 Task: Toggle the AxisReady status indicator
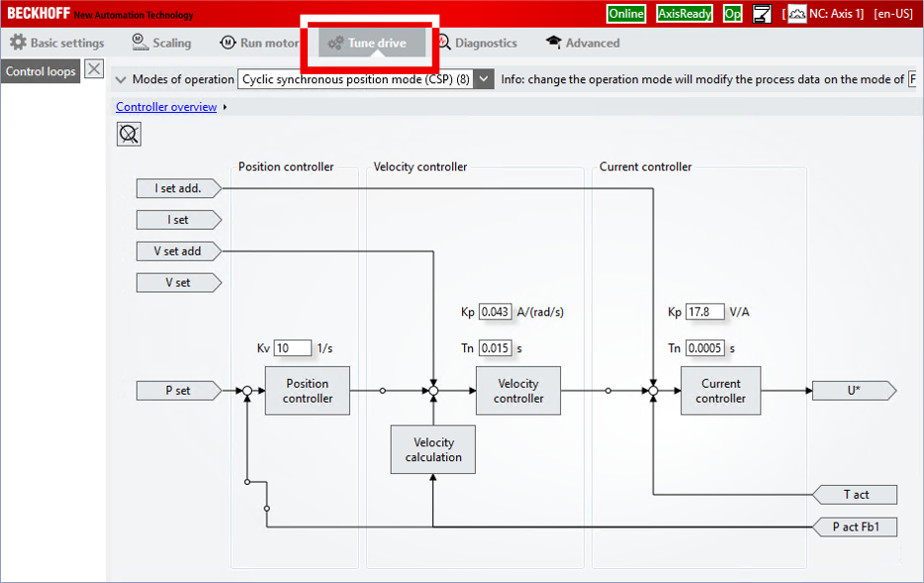[x=685, y=14]
